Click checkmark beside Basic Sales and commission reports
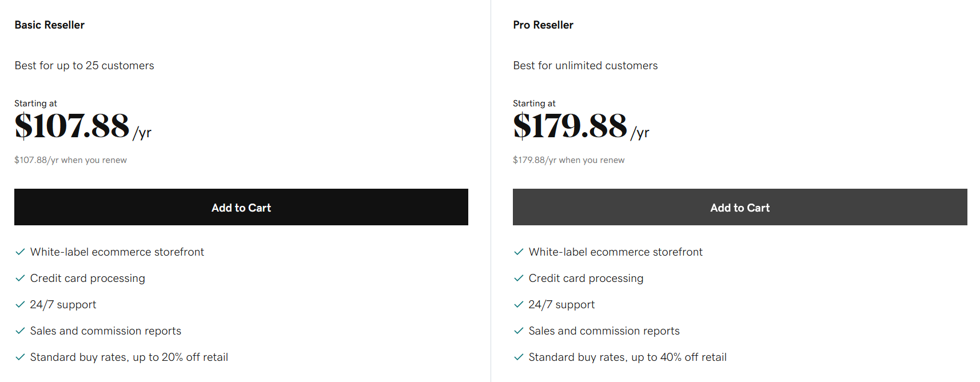Viewport: 980px width, 382px height. (20, 331)
